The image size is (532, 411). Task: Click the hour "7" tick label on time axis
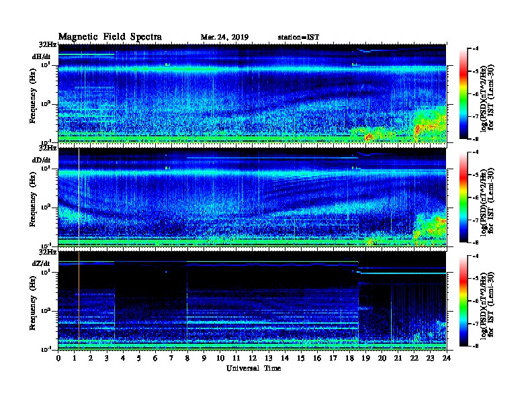(x=172, y=358)
